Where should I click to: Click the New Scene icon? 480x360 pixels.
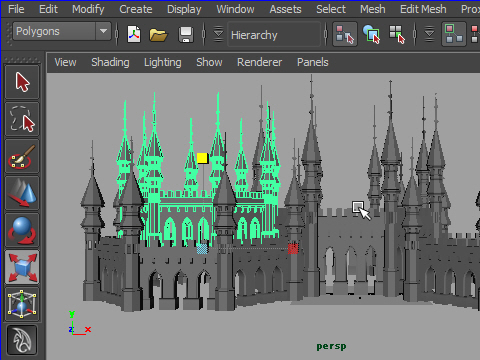click(134, 34)
